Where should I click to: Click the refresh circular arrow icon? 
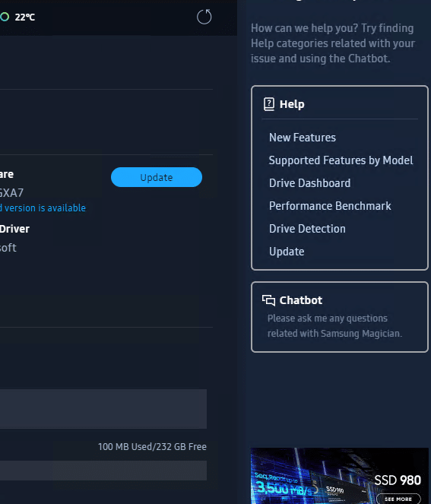204,17
